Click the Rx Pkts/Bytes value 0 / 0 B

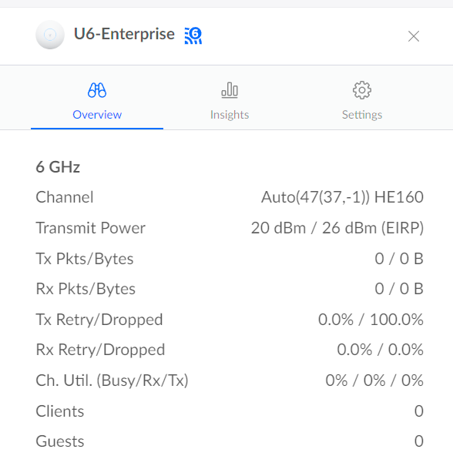(399, 289)
